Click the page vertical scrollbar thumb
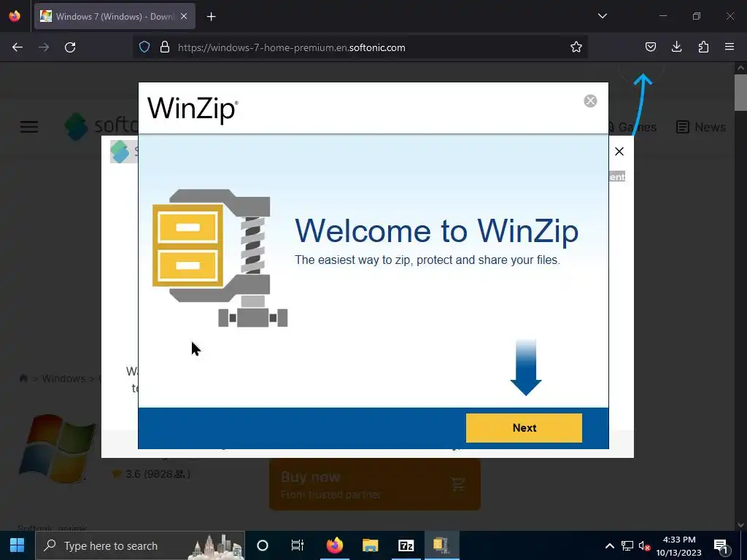 tap(740, 93)
